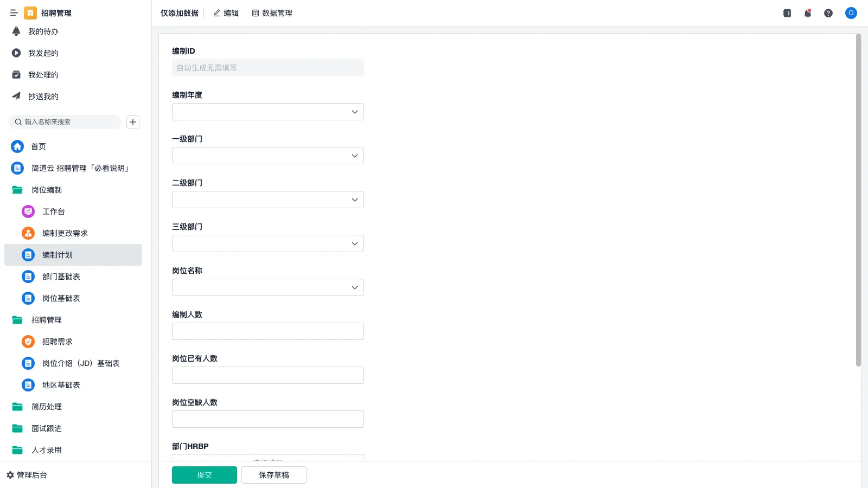Screen dimensions: 868x488
Task: Click the 提交 submit button
Action: [x=205, y=474]
